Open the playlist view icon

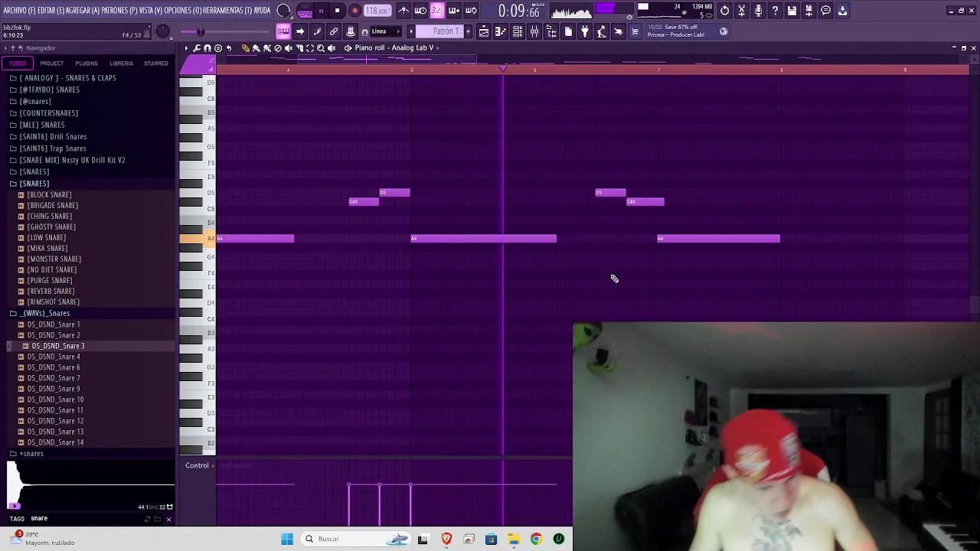click(x=484, y=31)
